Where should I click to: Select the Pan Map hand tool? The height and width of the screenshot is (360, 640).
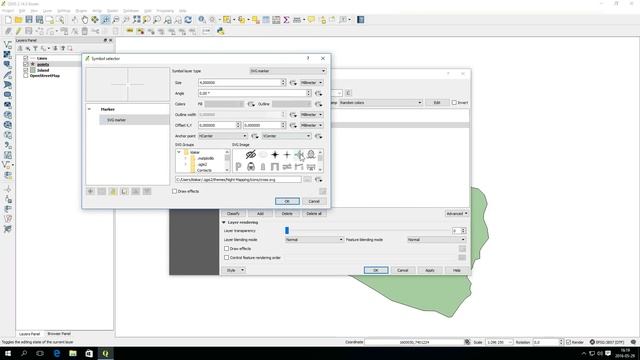[85, 20]
